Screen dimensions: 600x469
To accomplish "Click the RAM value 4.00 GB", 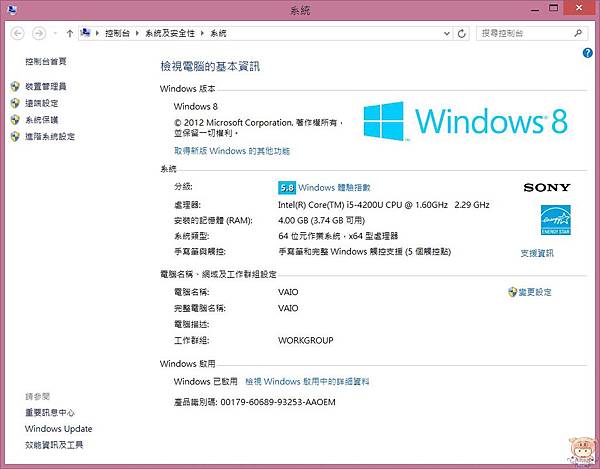I will coord(321,221).
